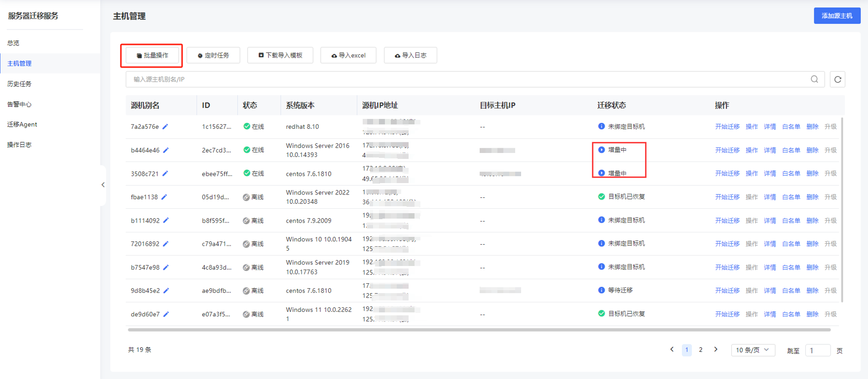This screenshot has width=868, height=379.
Task: Click green check icon for de9d60e7 目标机已恢复
Action: 601,313
